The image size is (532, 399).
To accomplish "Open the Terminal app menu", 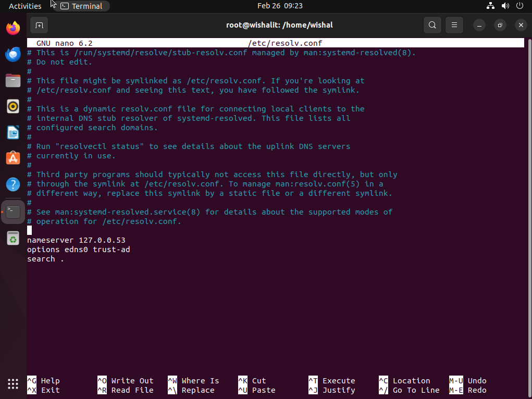I will pyautogui.click(x=81, y=6).
